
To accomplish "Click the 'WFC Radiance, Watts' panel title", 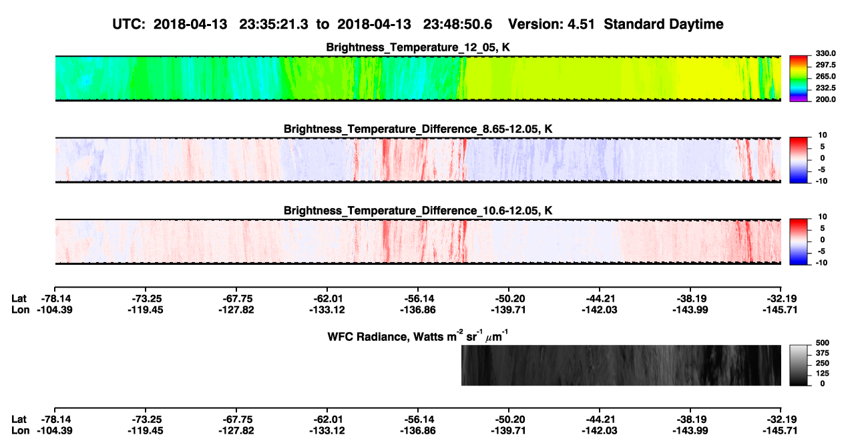I will tap(419, 336).
